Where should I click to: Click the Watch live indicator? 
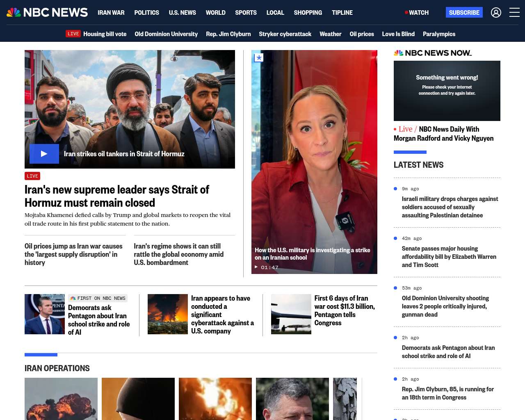pos(417,13)
